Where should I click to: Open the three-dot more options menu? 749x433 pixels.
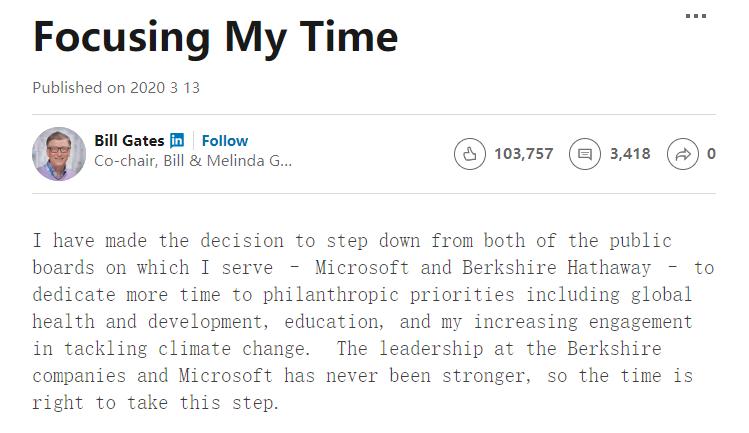coord(695,16)
